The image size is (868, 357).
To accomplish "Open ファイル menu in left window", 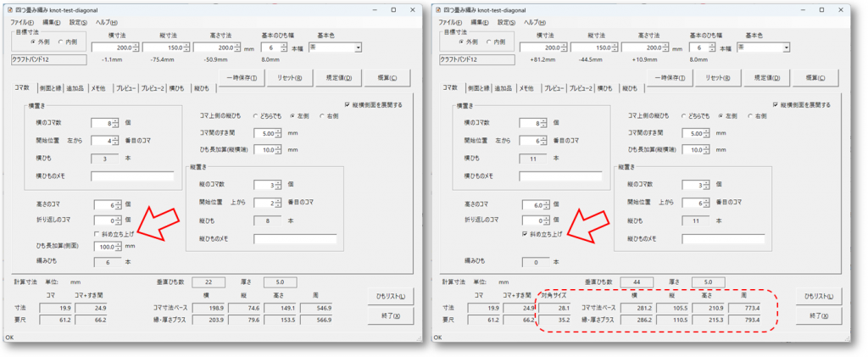I will (x=23, y=22).
